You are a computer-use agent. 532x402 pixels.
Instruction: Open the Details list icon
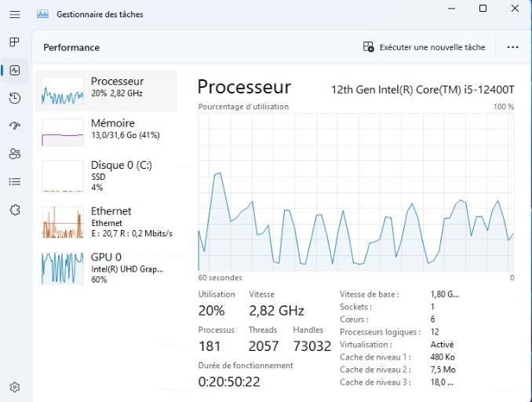14,182
